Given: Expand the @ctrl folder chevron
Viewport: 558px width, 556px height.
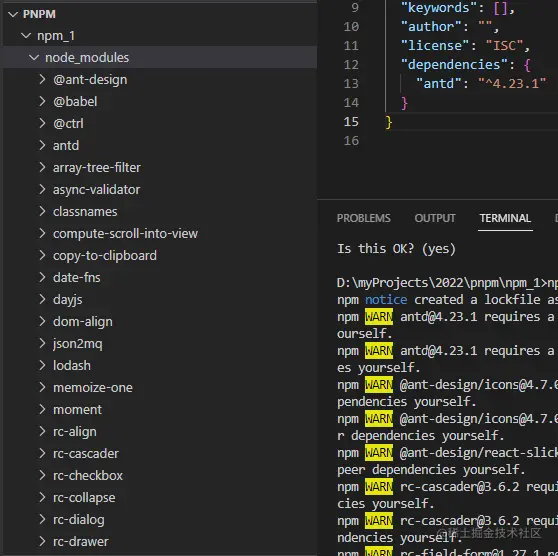Looking at the screenshot, I should [42, 123].
